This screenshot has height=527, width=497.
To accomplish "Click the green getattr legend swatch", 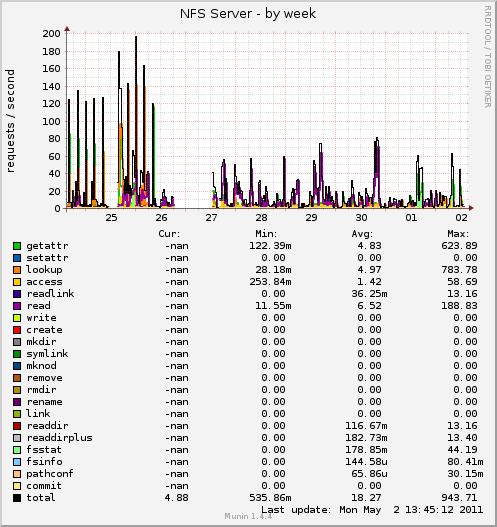I will (17, 246).
